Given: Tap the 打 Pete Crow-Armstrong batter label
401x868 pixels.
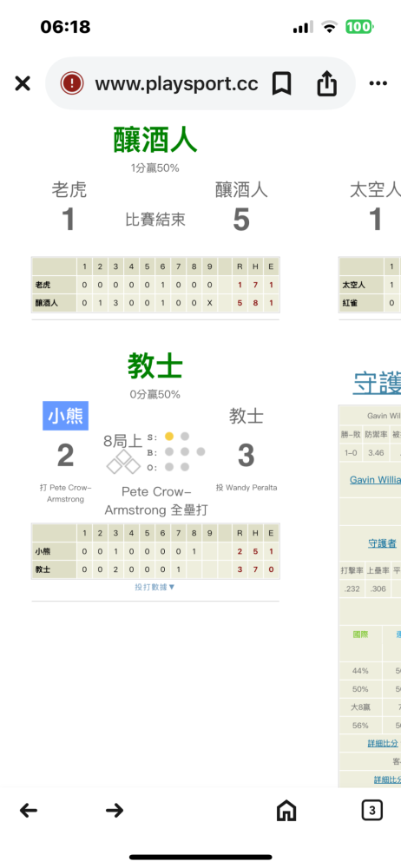Looking at the screenshot, I should click(x=65, y=493).
